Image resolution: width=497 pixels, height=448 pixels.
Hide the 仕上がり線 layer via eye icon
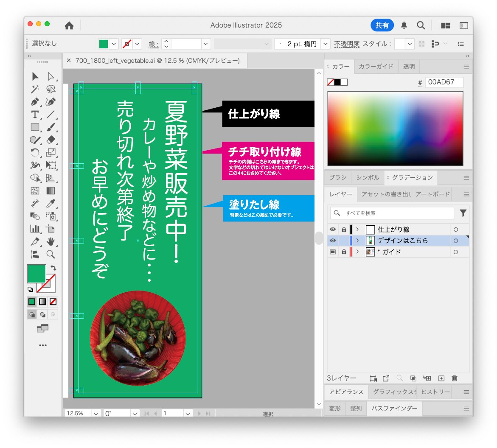coord(332,229)
